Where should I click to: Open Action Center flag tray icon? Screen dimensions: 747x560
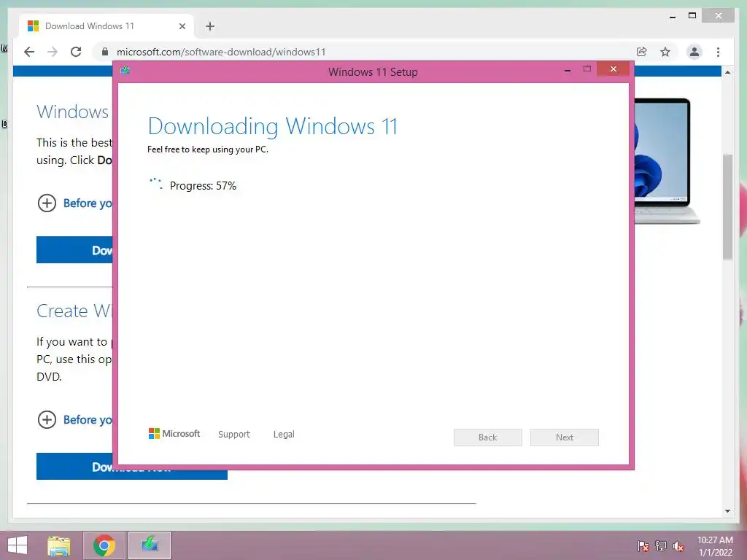(643, 545)
